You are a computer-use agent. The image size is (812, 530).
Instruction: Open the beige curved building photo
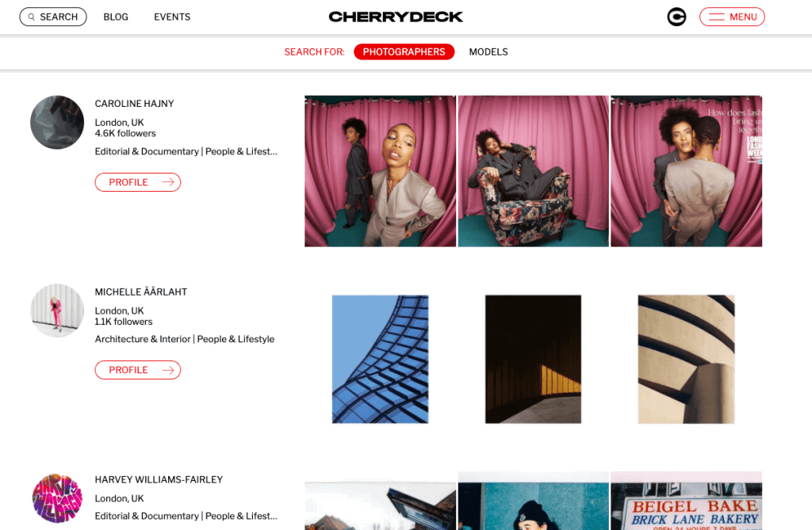pyautogui.click(x=686, y=359)
